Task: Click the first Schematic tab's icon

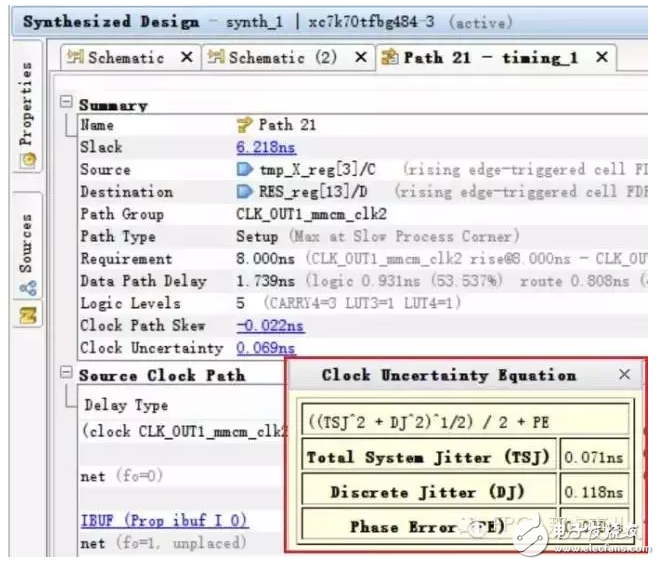Action: click(x=75, y=58)
